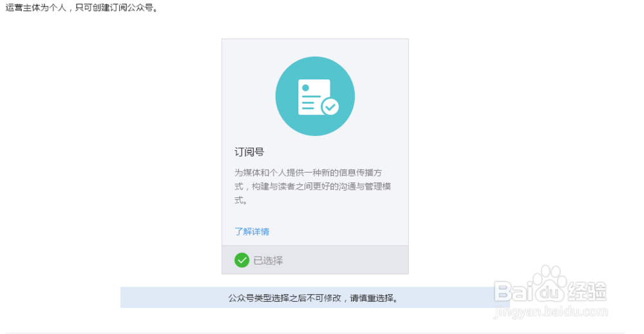This screenshot has width=644, height=334.
Task: Click the 已选择 selection bar
Action: [315, 260]
